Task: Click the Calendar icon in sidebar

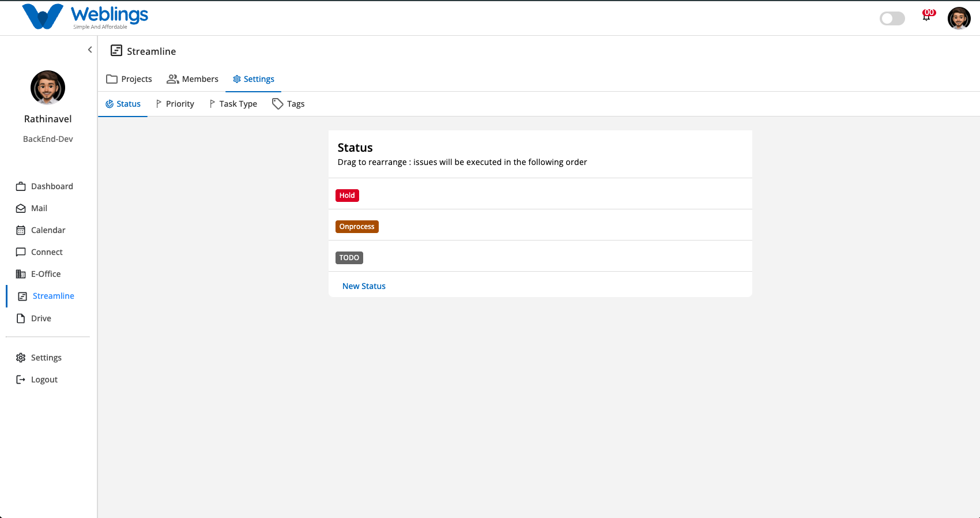Action: click(x=21, y=230)
